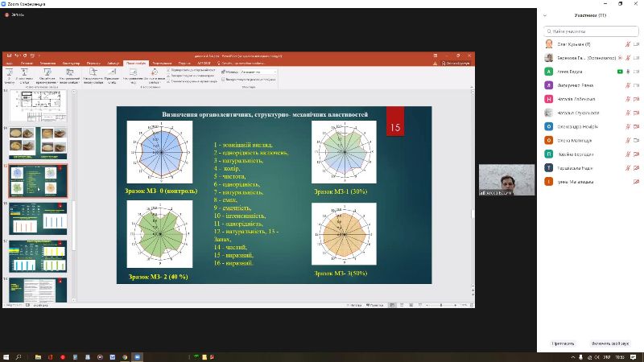Click the crossed camera icon on the last participant row

pos(636,182)
